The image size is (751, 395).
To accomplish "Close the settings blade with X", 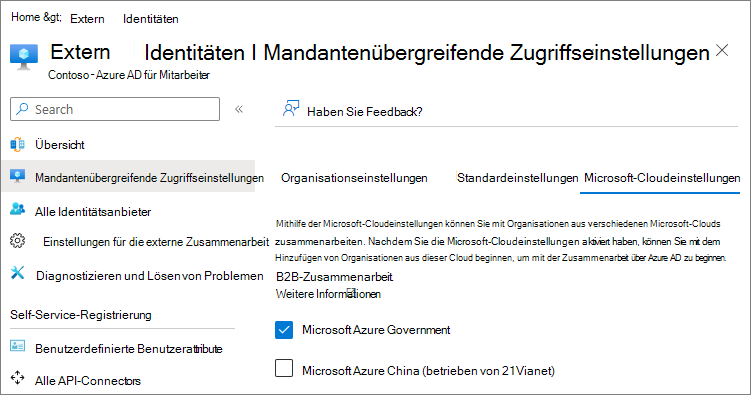I will point(722,50).
